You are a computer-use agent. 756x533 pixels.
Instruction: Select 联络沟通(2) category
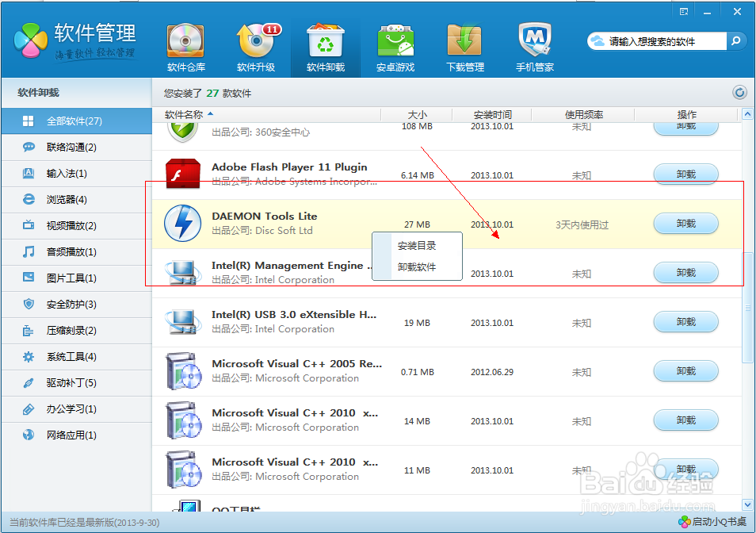point(77,147)
